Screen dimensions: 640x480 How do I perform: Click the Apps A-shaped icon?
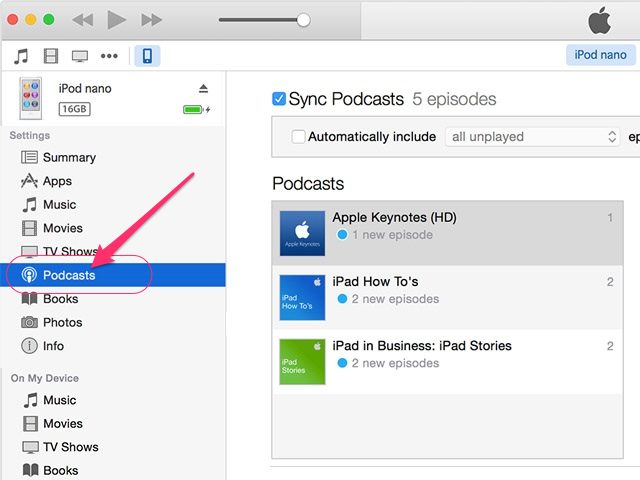29,181
